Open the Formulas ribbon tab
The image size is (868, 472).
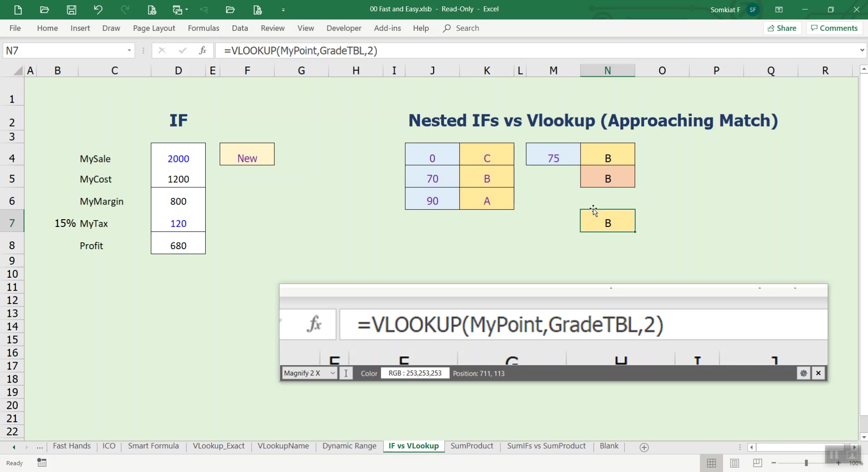(203, 28)
